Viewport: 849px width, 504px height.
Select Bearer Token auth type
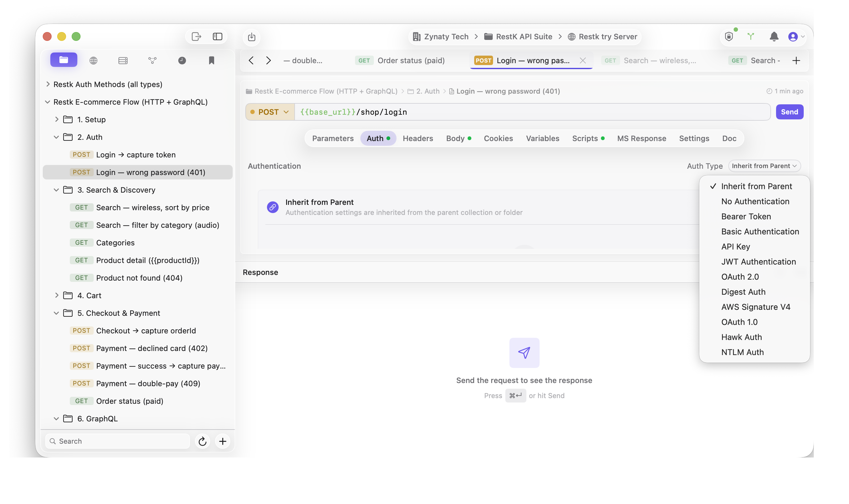coord(754,216)
